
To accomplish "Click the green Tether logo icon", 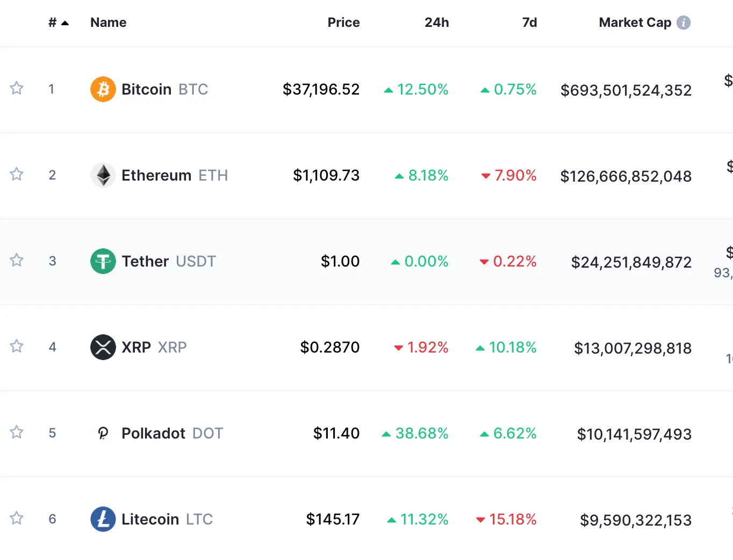I will pos(103,261).
